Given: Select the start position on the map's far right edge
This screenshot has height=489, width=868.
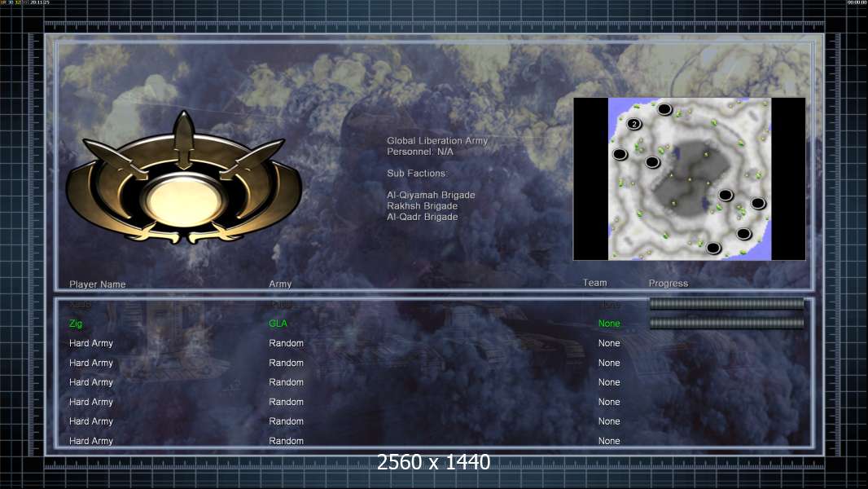Looking at the screenshot, I should [758, 203].
